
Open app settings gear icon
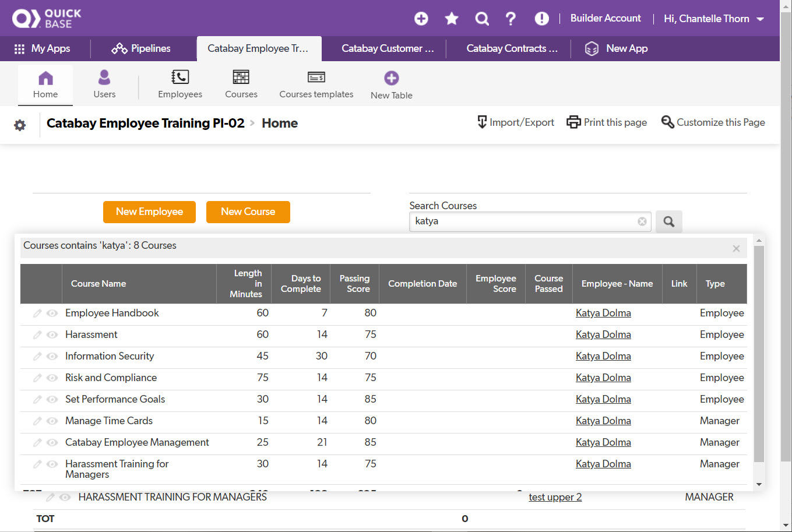pos(20,125)
